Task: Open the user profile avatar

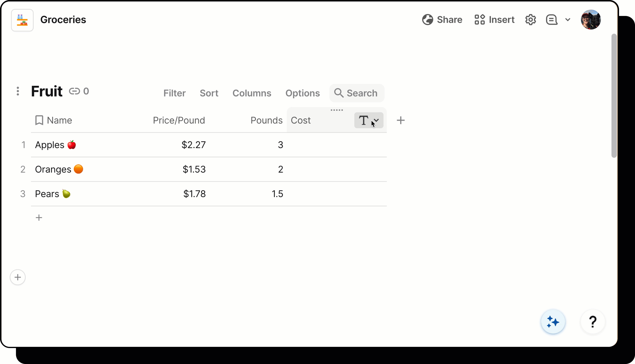Action: click(591, 20)
